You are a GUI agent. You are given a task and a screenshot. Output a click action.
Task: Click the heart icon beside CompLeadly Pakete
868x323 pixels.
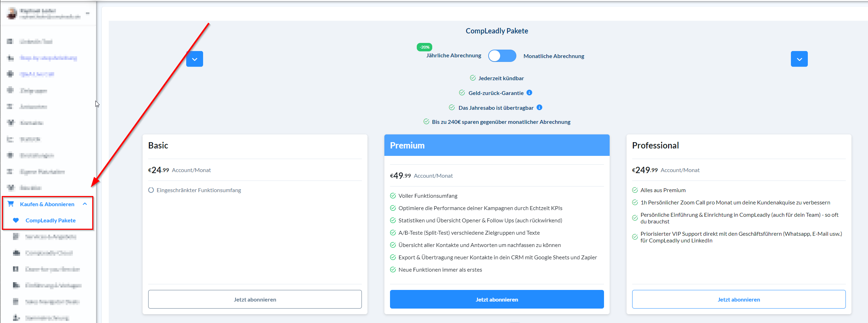click(x=16, y=220)
